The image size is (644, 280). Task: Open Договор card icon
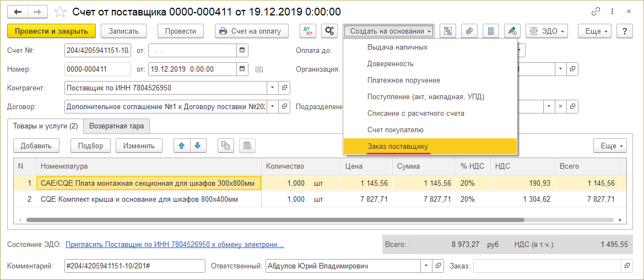pos(284,106)
